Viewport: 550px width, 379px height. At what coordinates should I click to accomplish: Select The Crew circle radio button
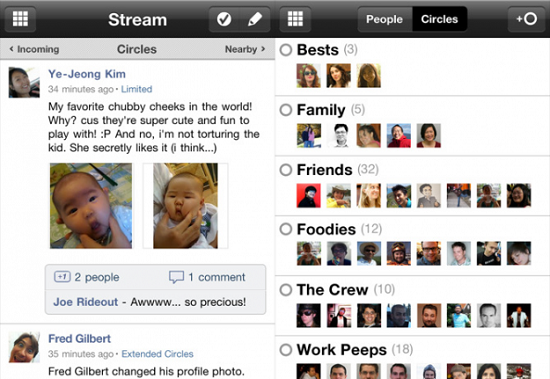click(286, 290)
